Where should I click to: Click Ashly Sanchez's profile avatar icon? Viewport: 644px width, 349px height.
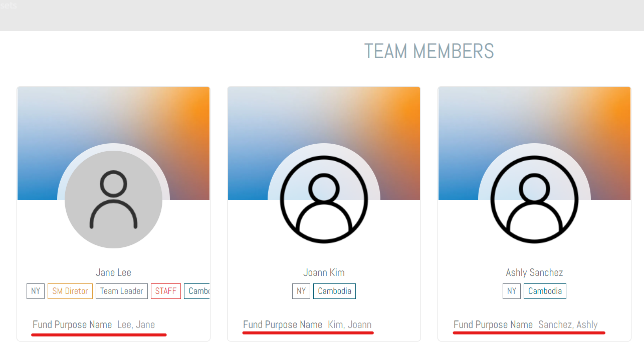tap(534, 199)
